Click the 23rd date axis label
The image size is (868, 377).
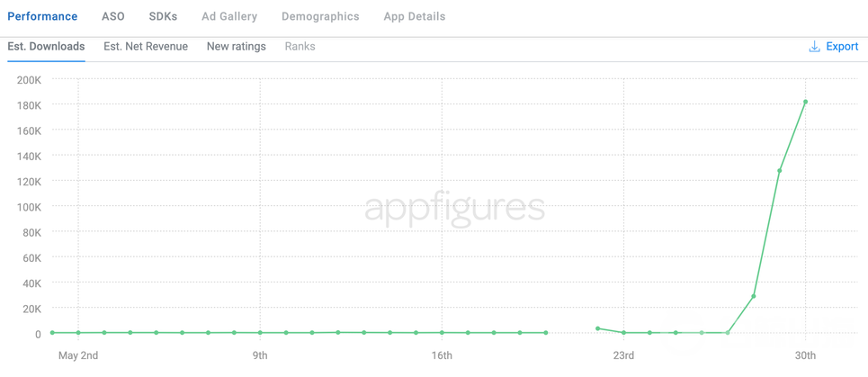coord(623,356)
